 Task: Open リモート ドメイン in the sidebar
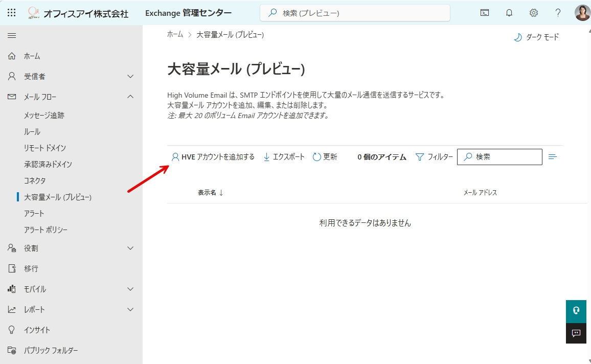coord(45,148)
